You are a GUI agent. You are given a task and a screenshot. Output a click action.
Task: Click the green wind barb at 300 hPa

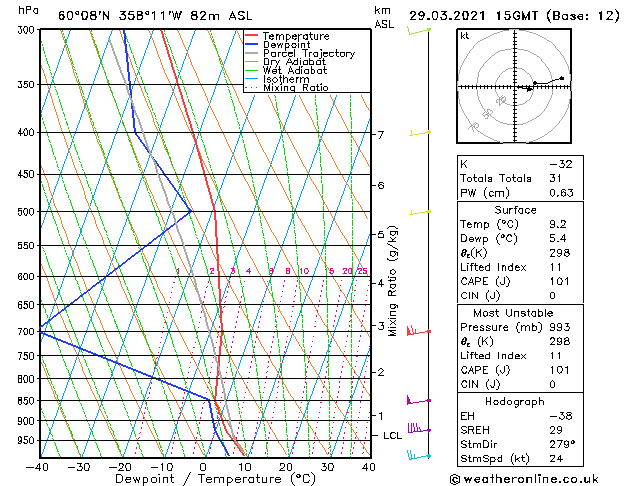click(419, 30)
